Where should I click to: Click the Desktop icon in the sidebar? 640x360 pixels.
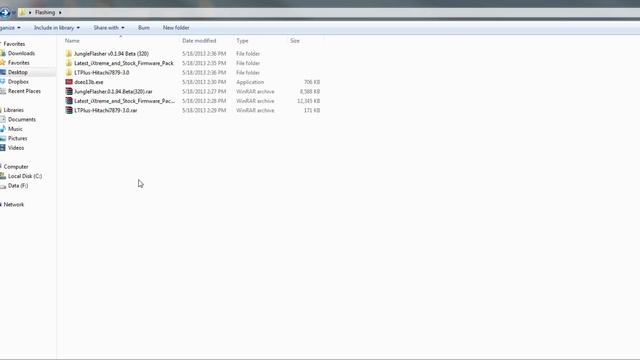coord(3,72)
